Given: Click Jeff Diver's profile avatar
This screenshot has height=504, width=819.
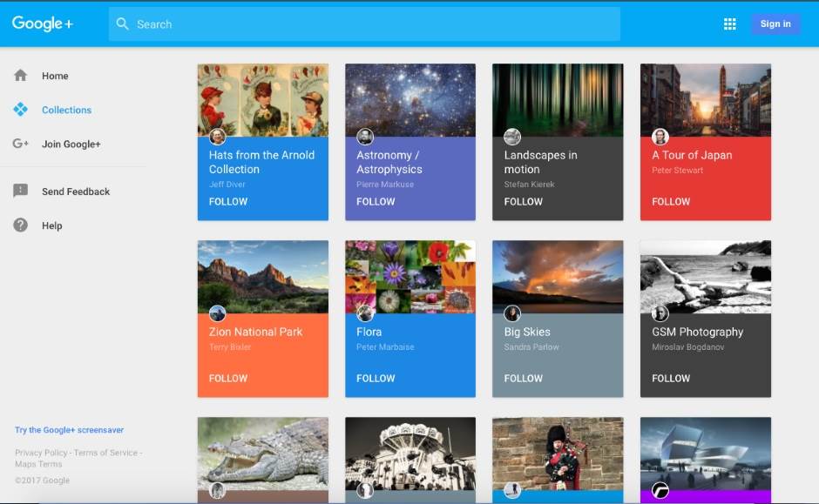Looking at the screenshot, I should coord(218,137).
